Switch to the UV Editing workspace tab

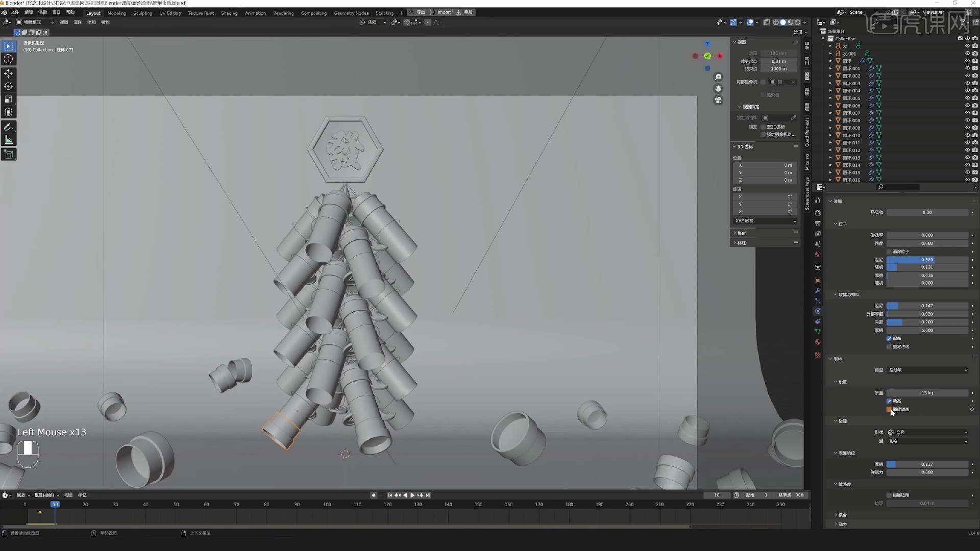click(x=170, y=13)
